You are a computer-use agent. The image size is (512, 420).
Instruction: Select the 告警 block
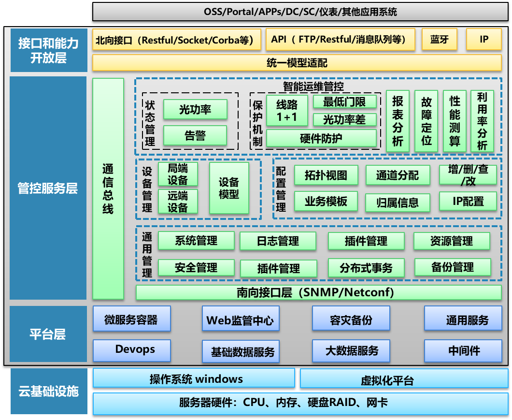click(x=195, y=136)
